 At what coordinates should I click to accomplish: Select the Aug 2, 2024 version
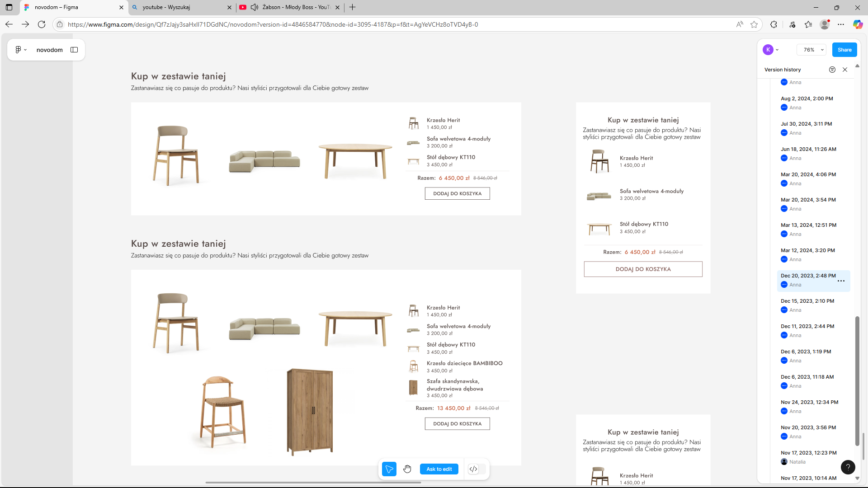[x=807, y=99]
